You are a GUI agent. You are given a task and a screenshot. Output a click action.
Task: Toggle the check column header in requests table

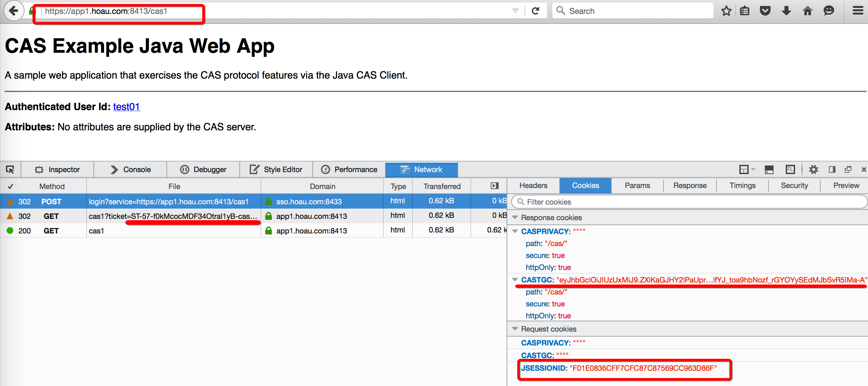pyautogui.click(x=11, y=186)
